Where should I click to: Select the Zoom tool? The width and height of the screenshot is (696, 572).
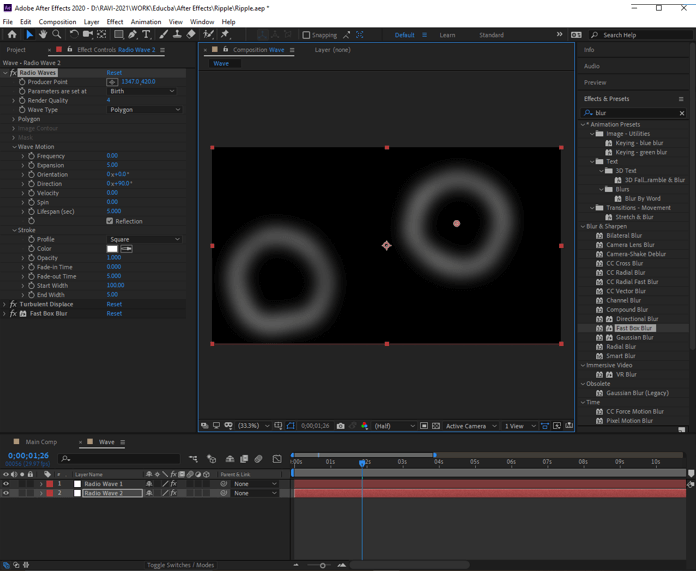point(57,35)
